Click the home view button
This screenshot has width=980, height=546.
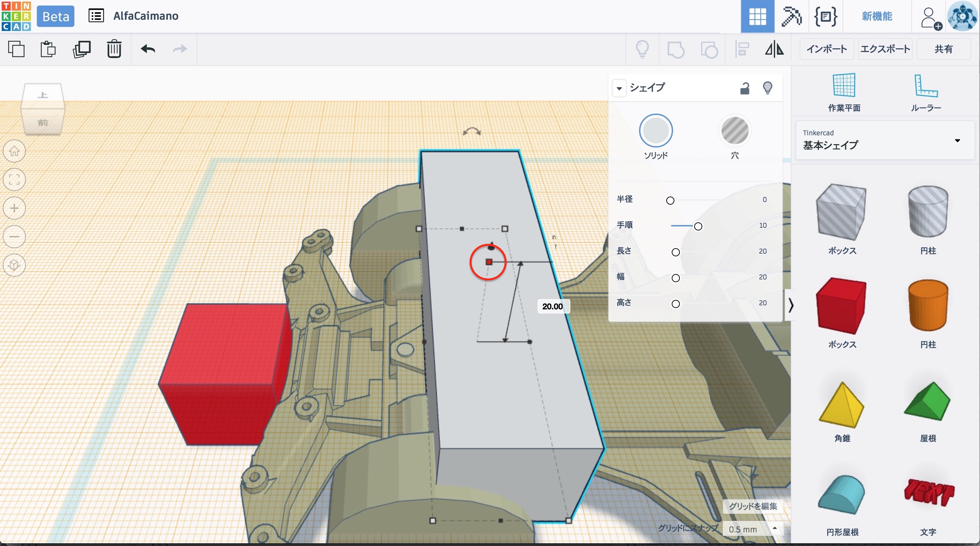coord(14,151)
